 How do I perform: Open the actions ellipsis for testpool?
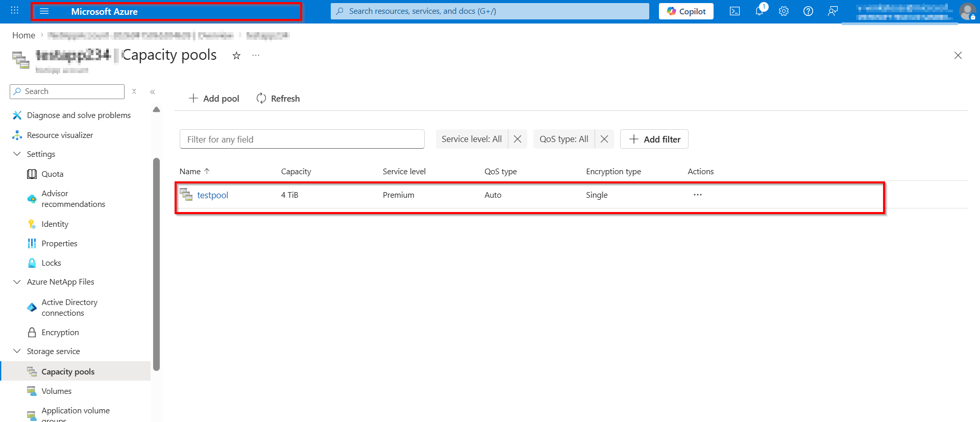coord(698,195)
